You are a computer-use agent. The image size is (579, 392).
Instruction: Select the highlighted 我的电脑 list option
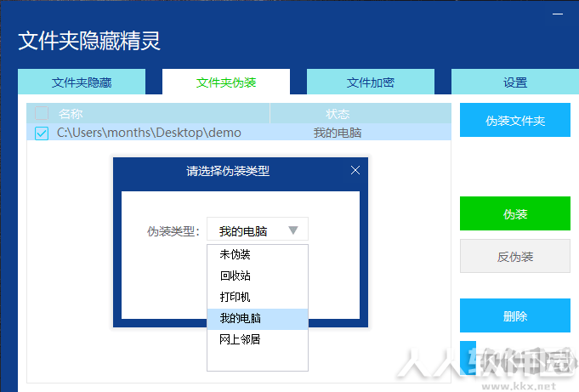258,319
